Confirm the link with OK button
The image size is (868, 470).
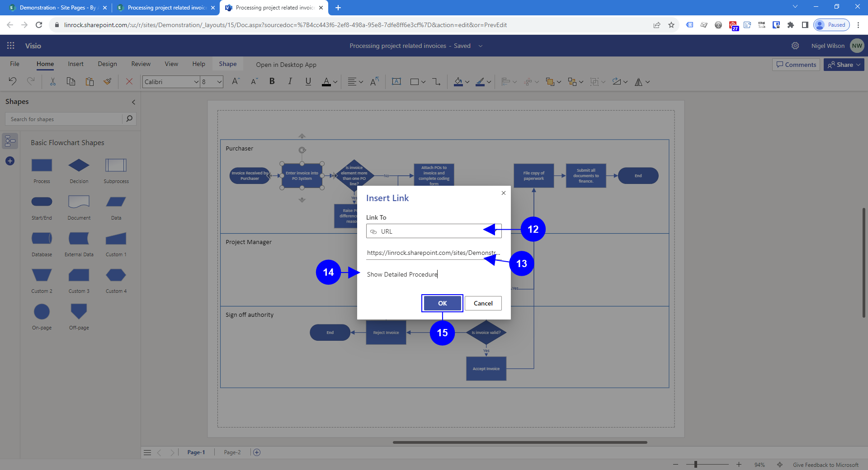tap(442, 303)
